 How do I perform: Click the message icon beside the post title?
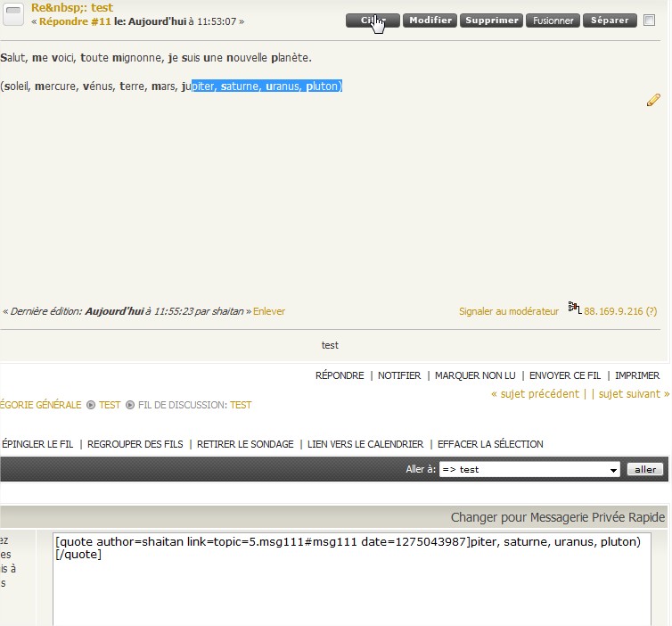click(x=14, y=14)
